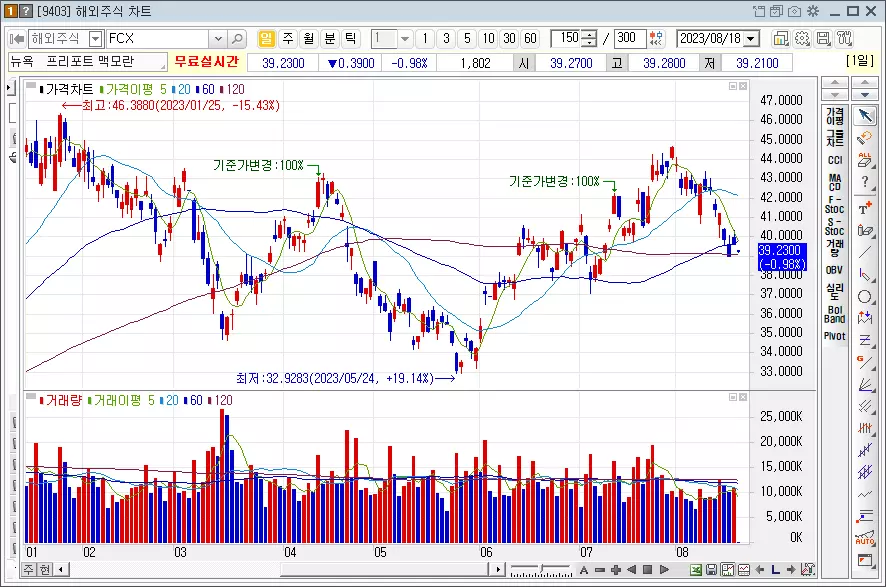Click the plus zoom-in icon in bottom bar
Viewport: 886px width, 587px height.
(x=616, y=569)
